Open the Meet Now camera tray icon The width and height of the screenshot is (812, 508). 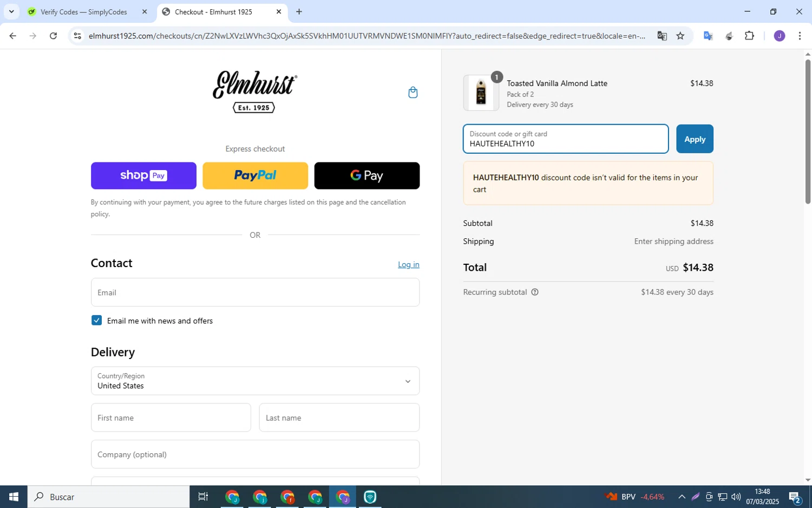click(x=709, y=497)
